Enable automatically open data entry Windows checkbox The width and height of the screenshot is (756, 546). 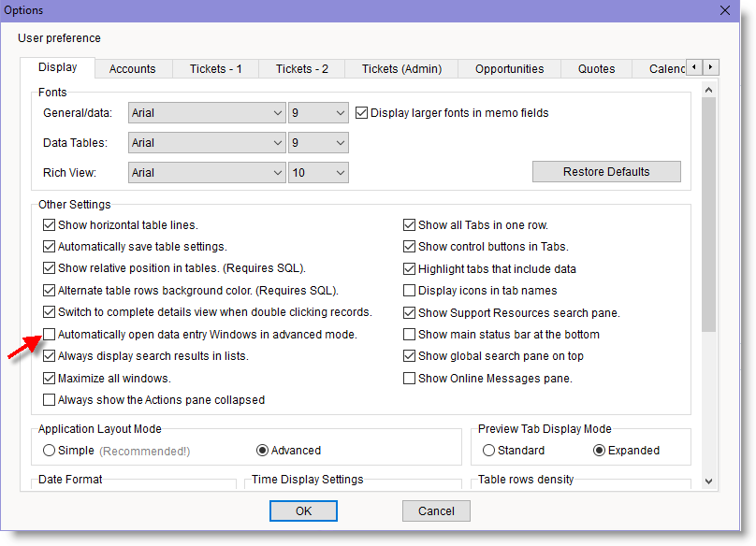coord(50,335)
